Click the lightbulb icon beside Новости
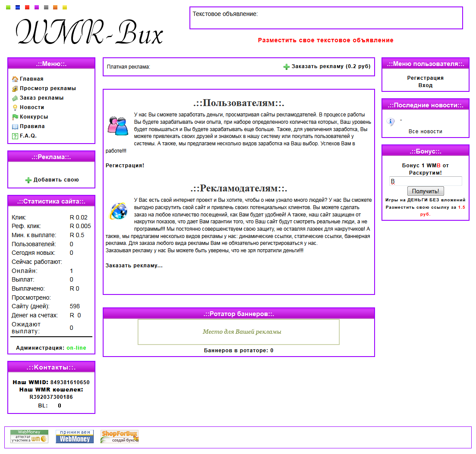 [x=15, y=107]
